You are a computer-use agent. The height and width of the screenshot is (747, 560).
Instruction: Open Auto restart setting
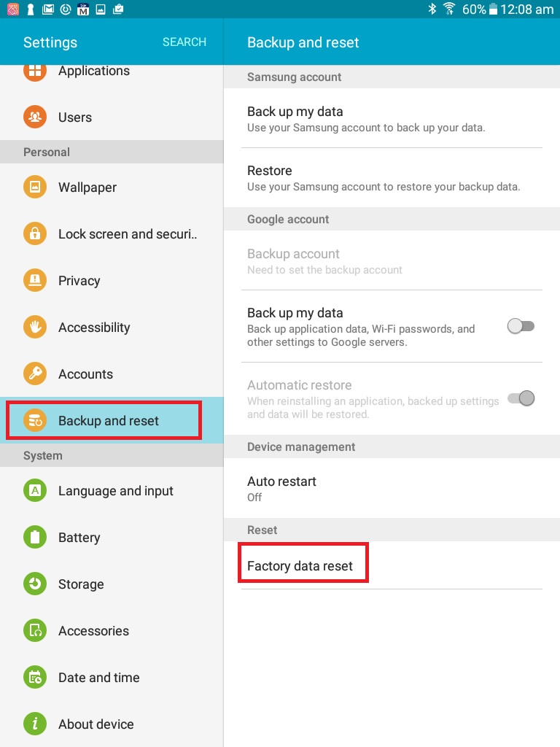(x=392, y=488)
